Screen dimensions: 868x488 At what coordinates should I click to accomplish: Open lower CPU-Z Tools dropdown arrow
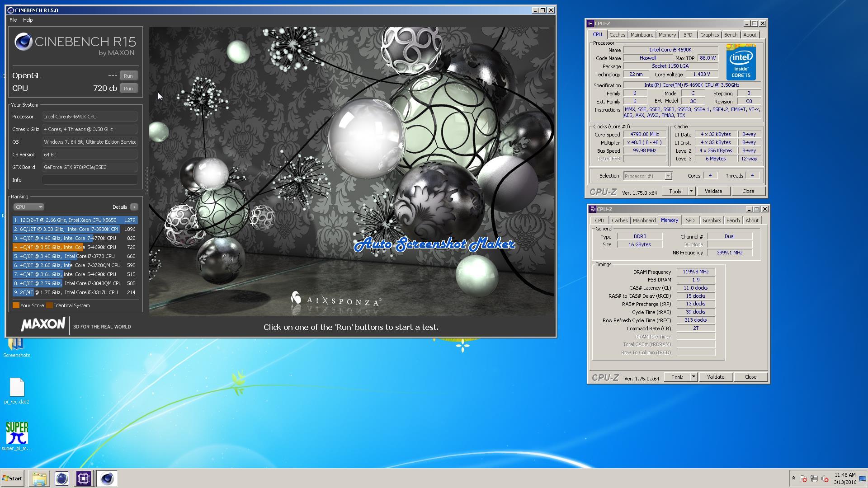693,377
